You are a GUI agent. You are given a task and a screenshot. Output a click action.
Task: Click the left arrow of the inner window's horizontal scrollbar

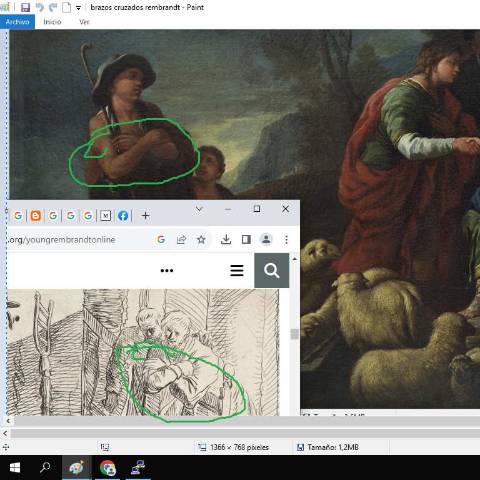point(8,421)
